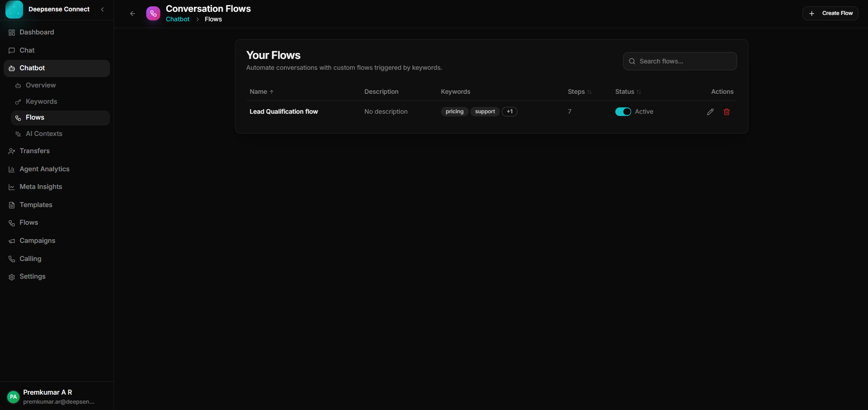The width and height of the screenshot is (868, 410).
Task: Click the Meta Insights line-chart icon
Action: [x=11, y=187]
